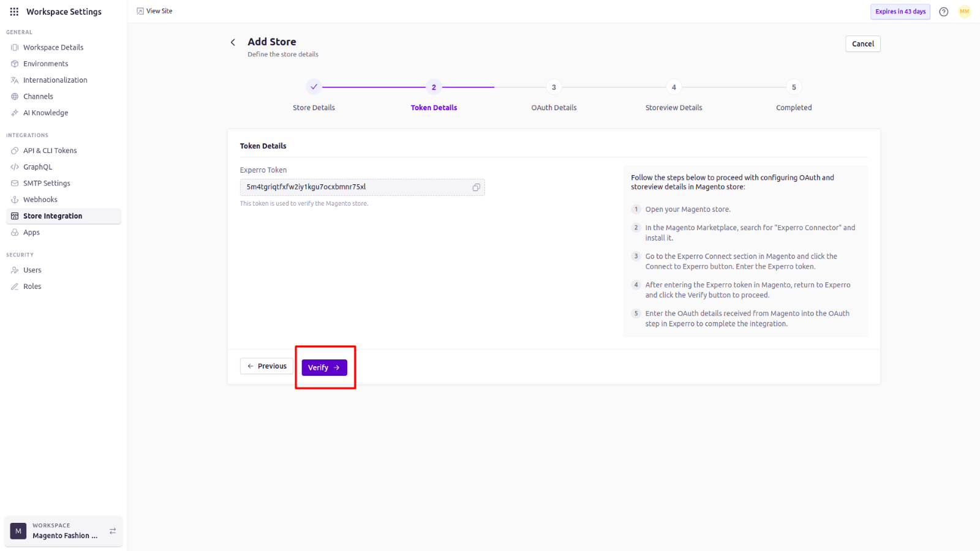The height and width of the screenshot is (551, 980).
Task: Open the app grid menu icon
Action: (x=14, y=12)
